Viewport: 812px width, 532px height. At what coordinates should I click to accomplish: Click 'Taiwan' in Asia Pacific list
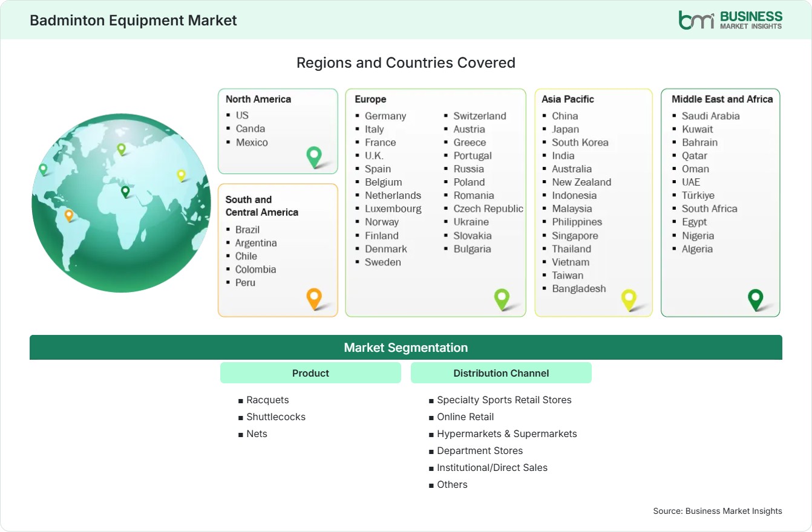(x=568, y=276)
